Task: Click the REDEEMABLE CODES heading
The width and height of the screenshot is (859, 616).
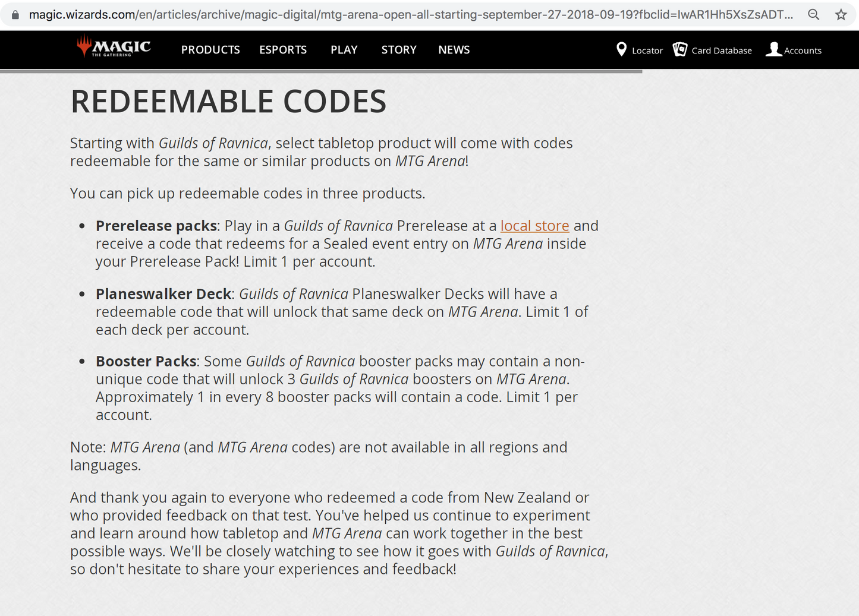Action: [x=228, y=102]
